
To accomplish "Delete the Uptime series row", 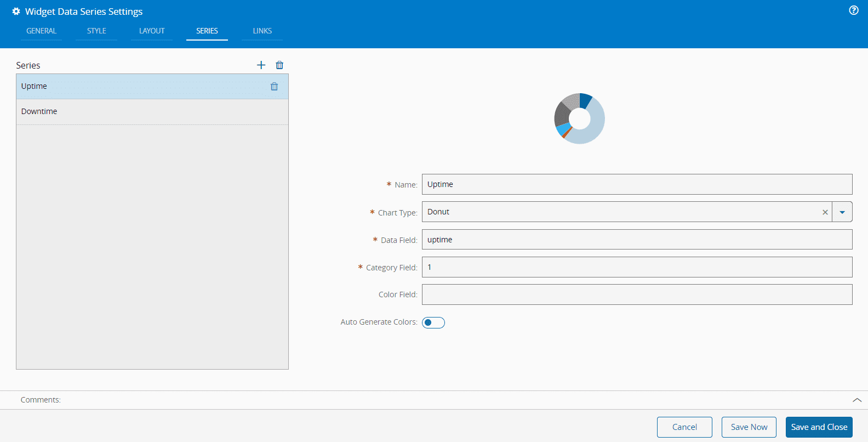I will point(274,87).
